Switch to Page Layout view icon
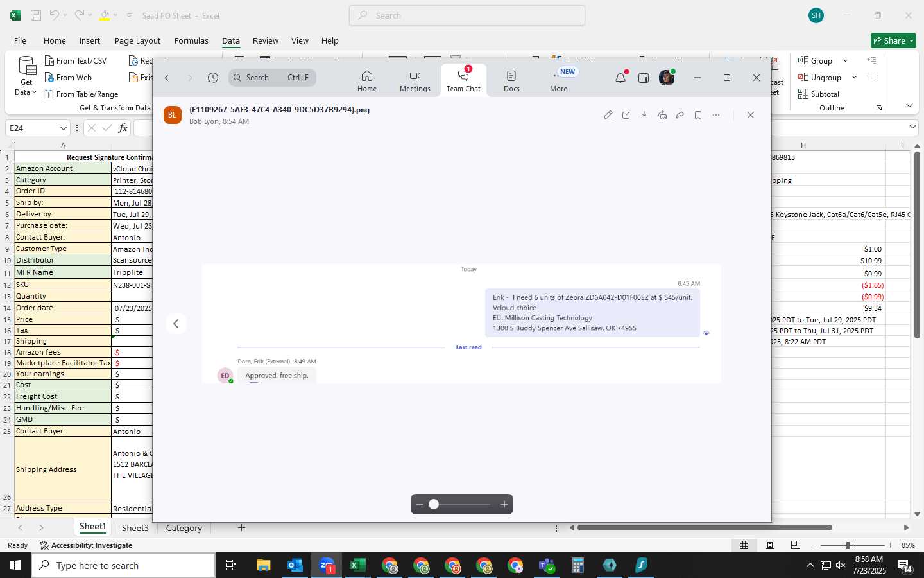 (x=770, y=545)
